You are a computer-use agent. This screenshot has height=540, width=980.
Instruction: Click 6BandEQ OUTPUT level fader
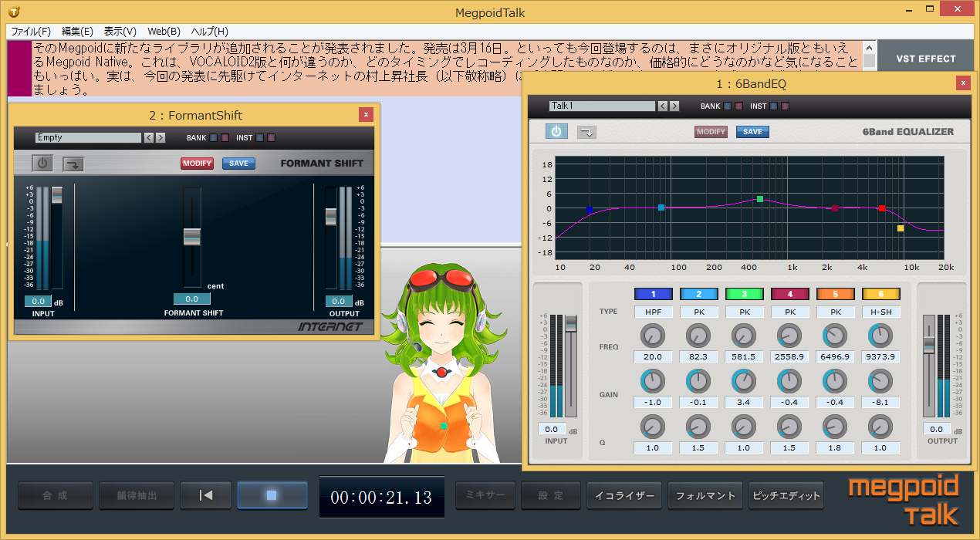929,345
